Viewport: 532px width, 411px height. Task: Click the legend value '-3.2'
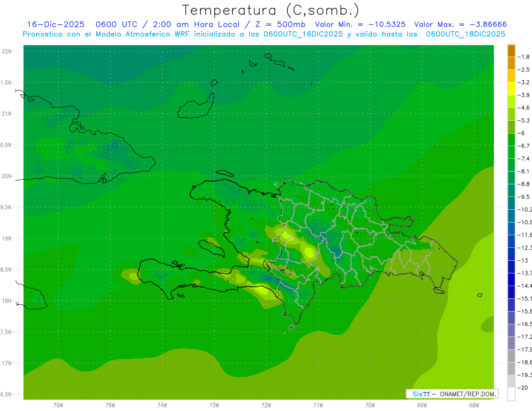(x=523, y=82)
